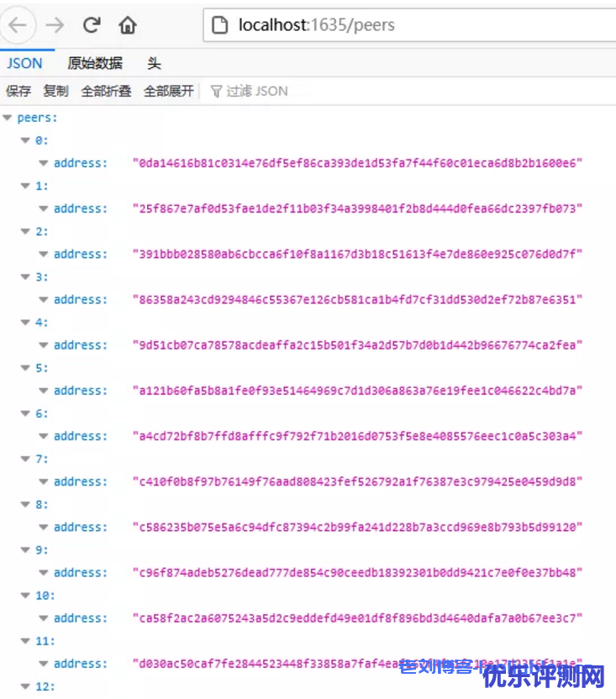Click the page document icon in address bar
Image resolution: width=616 pixels, height=699 pixels.
[219, 25]
